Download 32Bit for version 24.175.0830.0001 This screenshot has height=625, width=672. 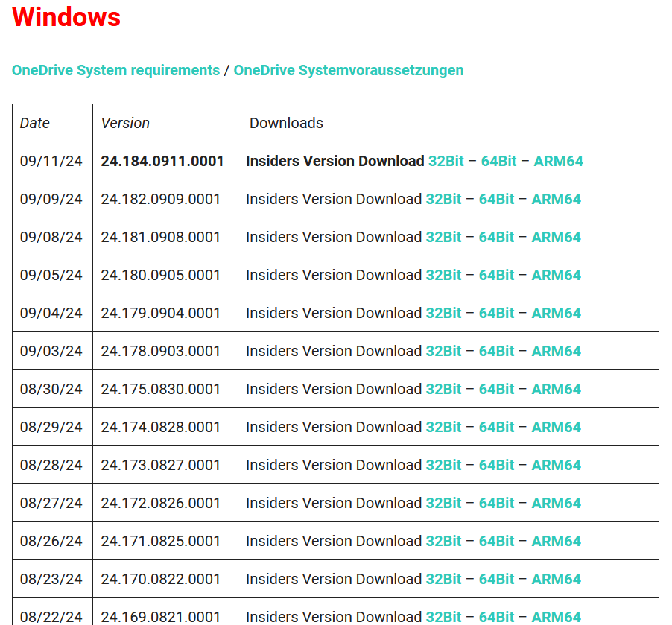tap(443, 390)
